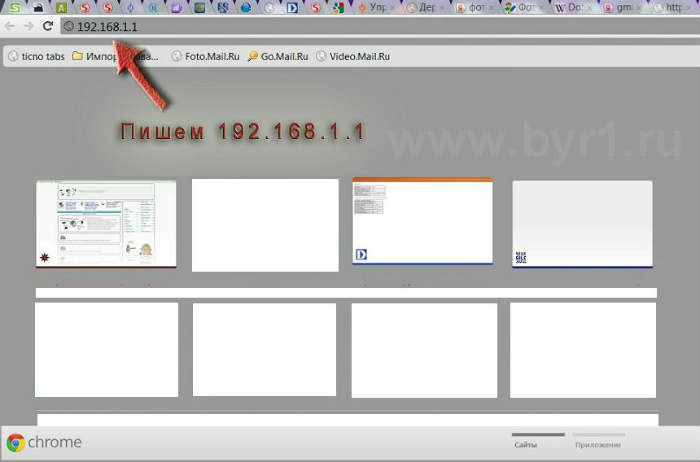Close the 'gm' tab
Viewport: 700px width, 462px height.
click(638, 8)
